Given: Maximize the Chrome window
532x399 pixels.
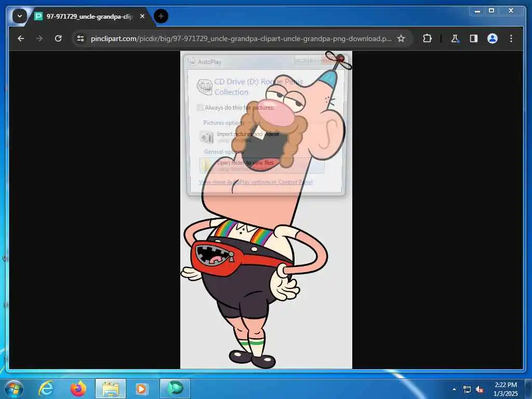Looking at the screenshot, I should tap(491, 11).
